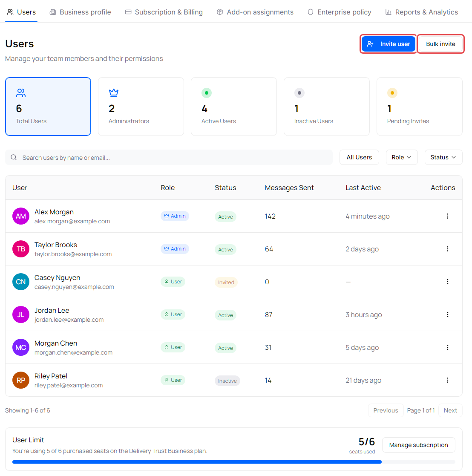Open the Subscription & Billing tab
The image size is (472, 476).
[164, 12]
